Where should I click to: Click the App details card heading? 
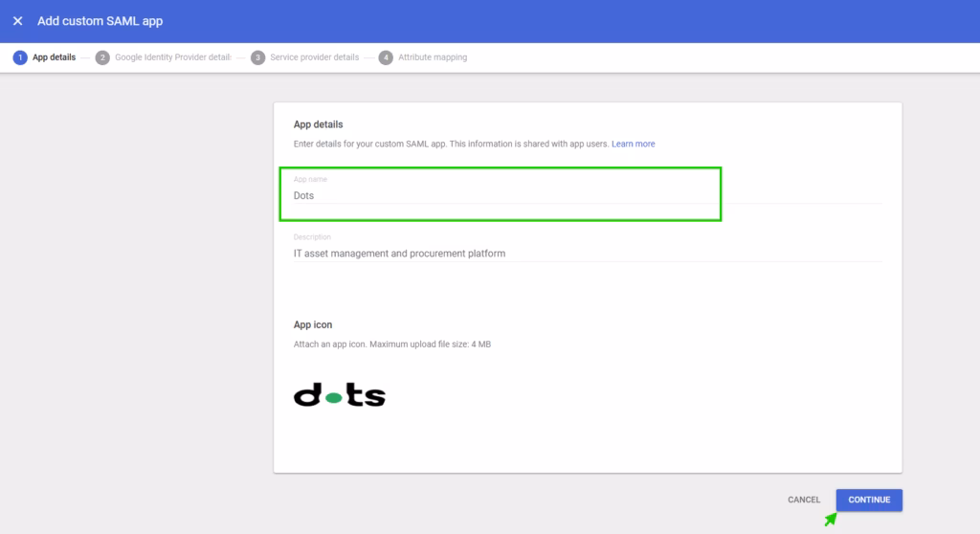[x=318, y=124]
